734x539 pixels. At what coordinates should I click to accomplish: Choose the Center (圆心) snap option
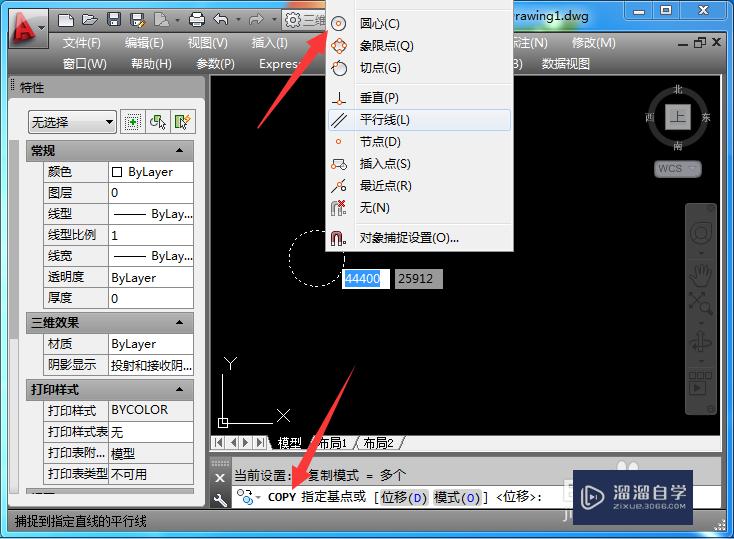point(419,23)
